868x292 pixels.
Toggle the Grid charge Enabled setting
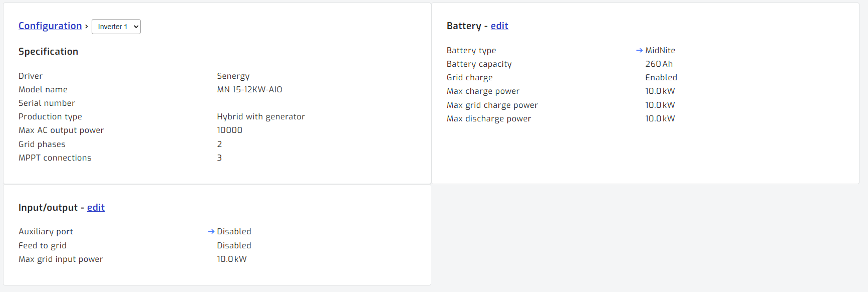[661, 77]
